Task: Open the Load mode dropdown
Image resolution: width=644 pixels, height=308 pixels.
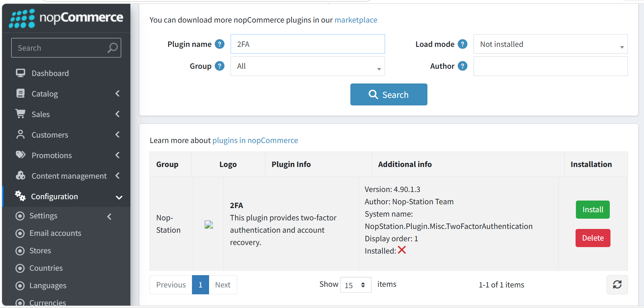Action: click(x=551, y=44)
